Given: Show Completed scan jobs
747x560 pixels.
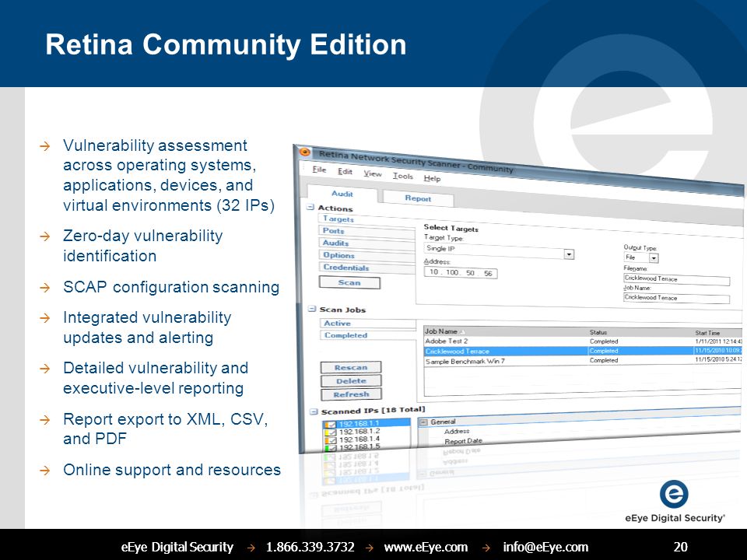Looking at the screenshot, I should click(368, 335).
